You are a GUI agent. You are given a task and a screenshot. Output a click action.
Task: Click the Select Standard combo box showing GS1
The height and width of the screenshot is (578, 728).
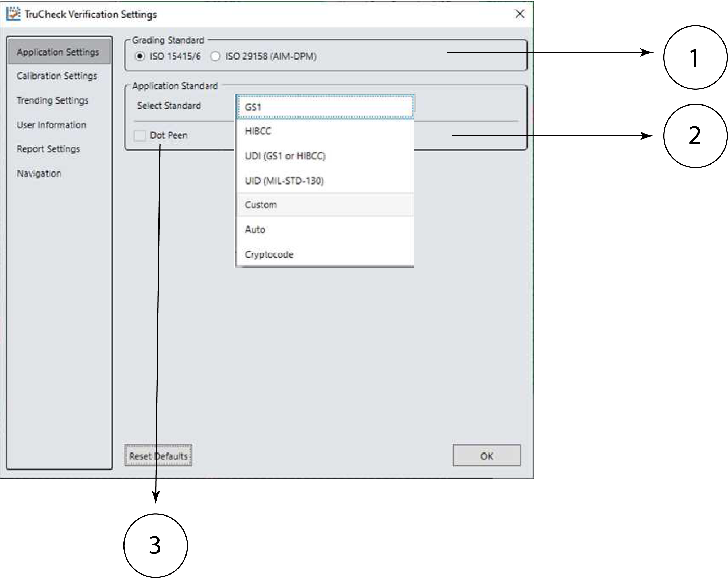pos(325,107)
